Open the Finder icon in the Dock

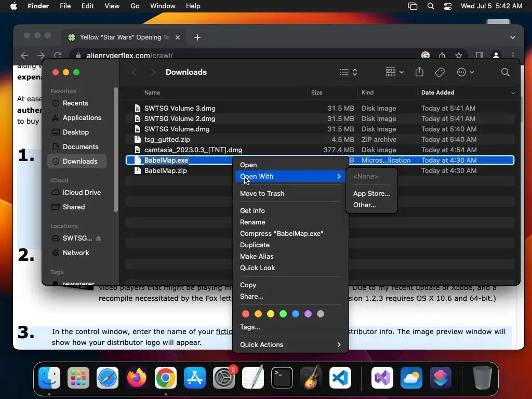(49, 378)
